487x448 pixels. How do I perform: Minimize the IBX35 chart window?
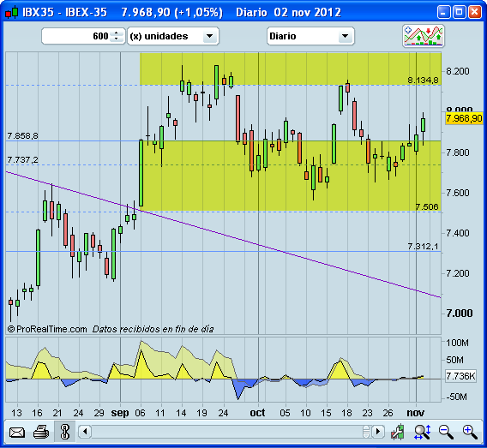[443, 12]
